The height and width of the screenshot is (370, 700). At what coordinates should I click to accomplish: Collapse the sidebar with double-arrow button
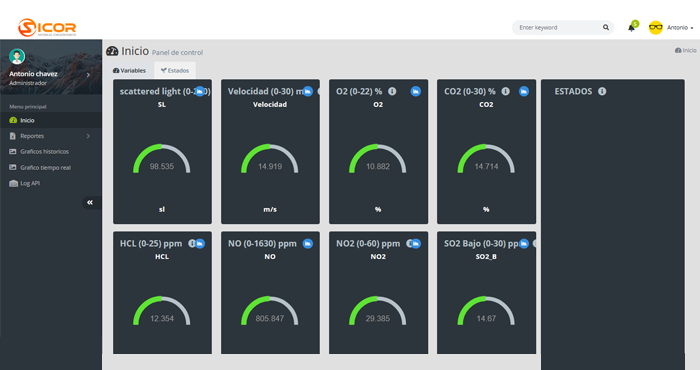click(x=90, y=203)
